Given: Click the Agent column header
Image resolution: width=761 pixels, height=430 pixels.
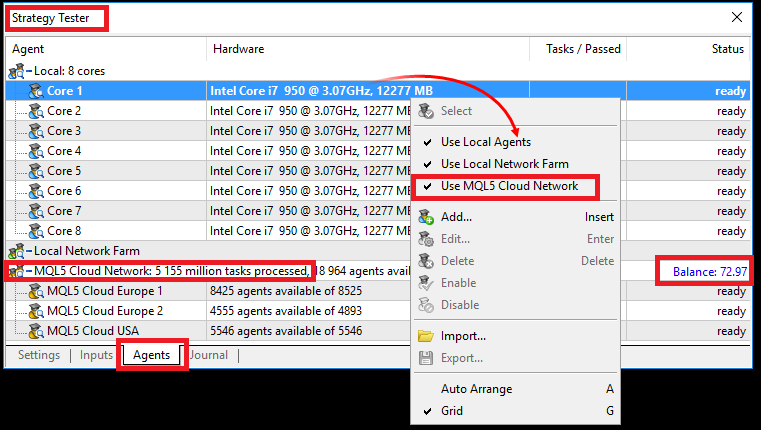Looking at the screenshot, I should tap(106, 49).
